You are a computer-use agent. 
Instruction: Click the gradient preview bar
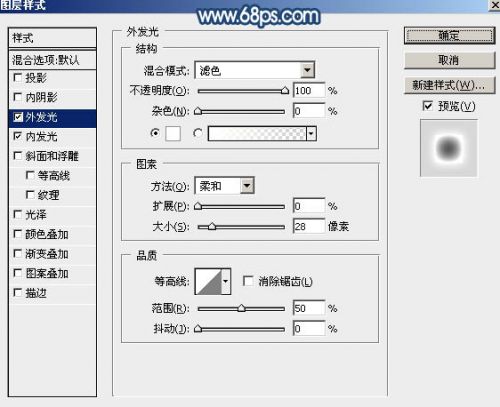[257, 134]
